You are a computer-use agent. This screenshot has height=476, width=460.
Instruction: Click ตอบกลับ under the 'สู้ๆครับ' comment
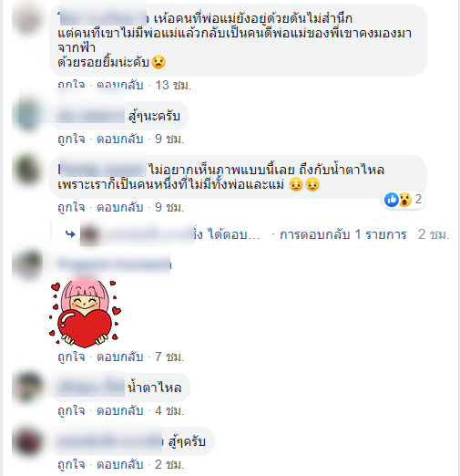point(120,465)
